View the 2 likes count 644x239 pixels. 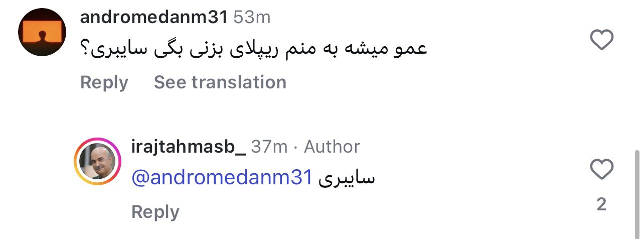tap(602, 204)
